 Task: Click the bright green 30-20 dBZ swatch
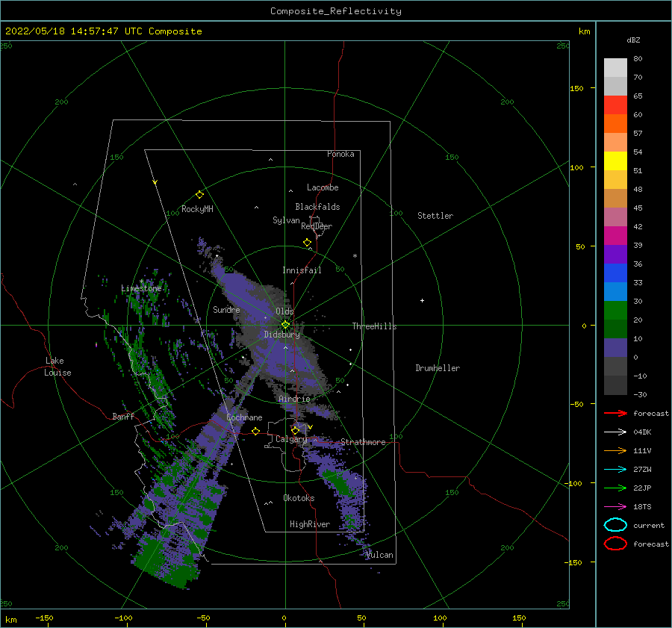pyautogui.click(x=615, y=310)
